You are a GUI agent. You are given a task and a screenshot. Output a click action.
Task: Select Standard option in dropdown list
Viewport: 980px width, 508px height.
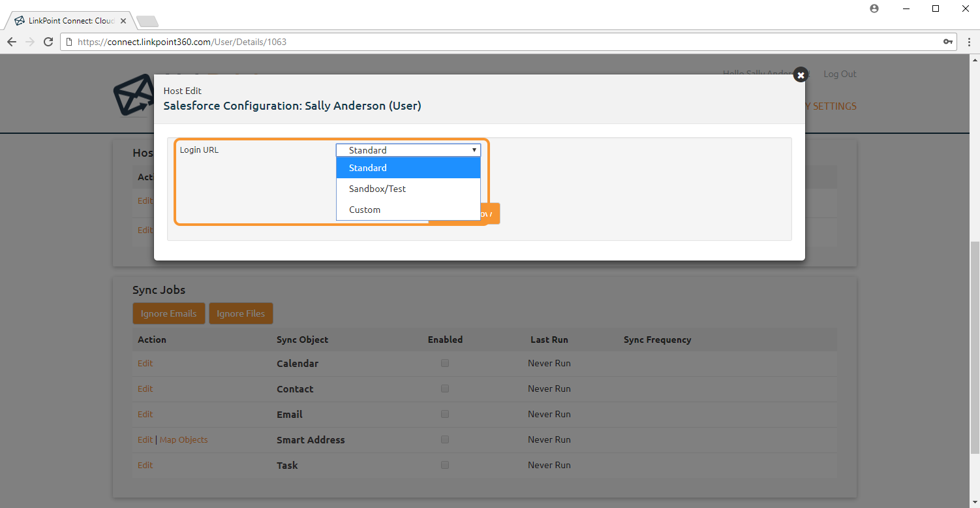(x=408, y=168)
